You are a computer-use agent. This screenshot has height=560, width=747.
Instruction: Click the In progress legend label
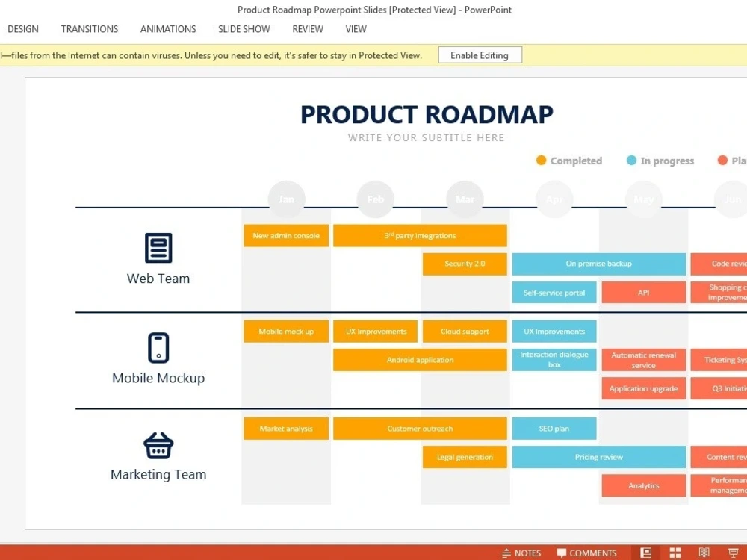[x=667, y=161]
